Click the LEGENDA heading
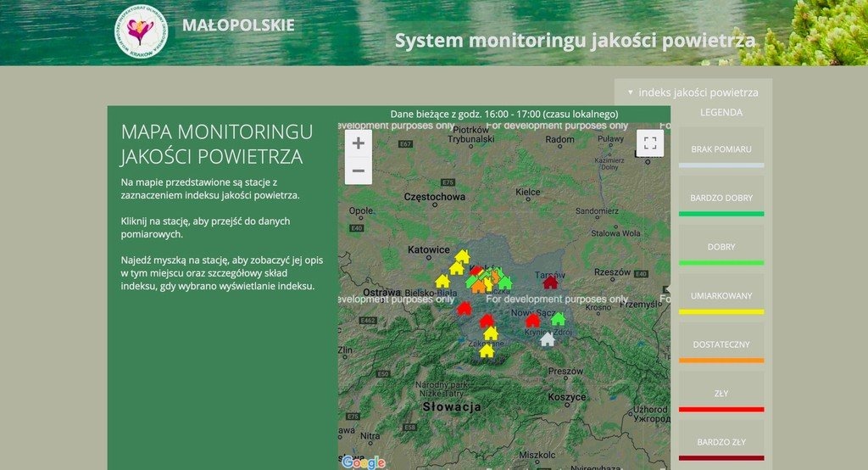868x470 pixels. [x=721, y=113]
